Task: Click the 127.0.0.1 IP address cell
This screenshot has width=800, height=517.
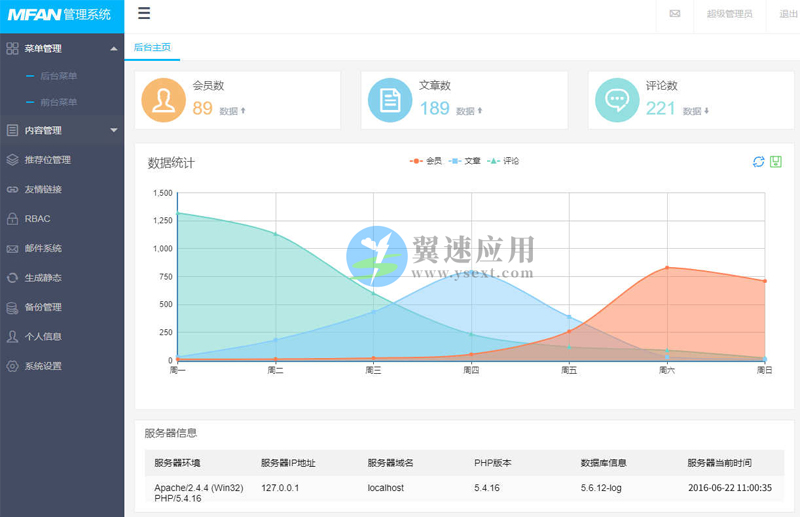Action: point(280,488)
